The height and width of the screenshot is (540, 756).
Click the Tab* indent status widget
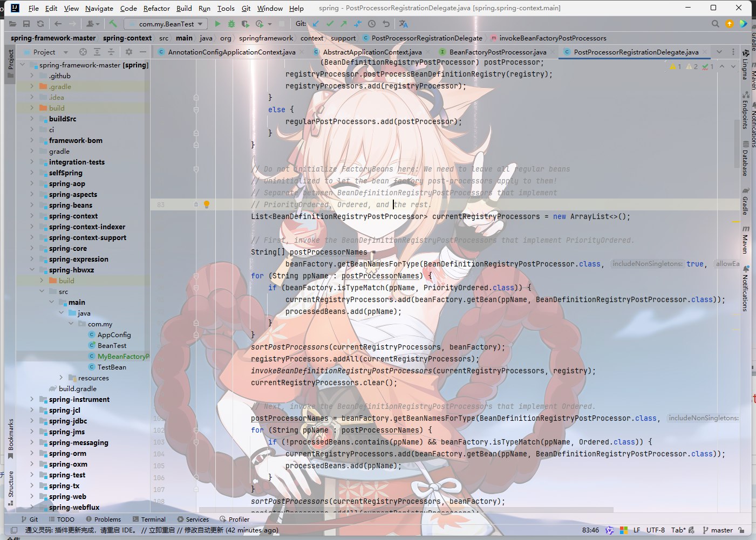click(x=678, y=530)
